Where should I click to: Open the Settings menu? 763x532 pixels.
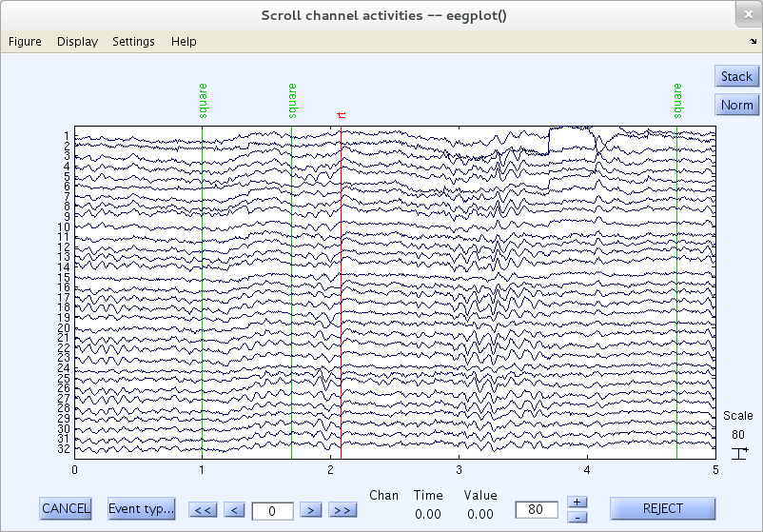[133, 41]
